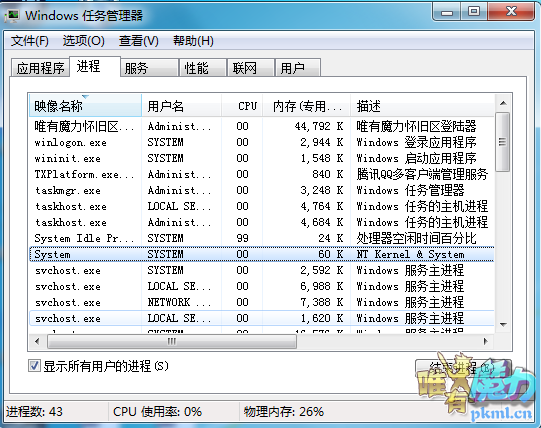Sort by 内存(专用 column header
This screenshot has width=541, height=428.
[x=307, y=106]
